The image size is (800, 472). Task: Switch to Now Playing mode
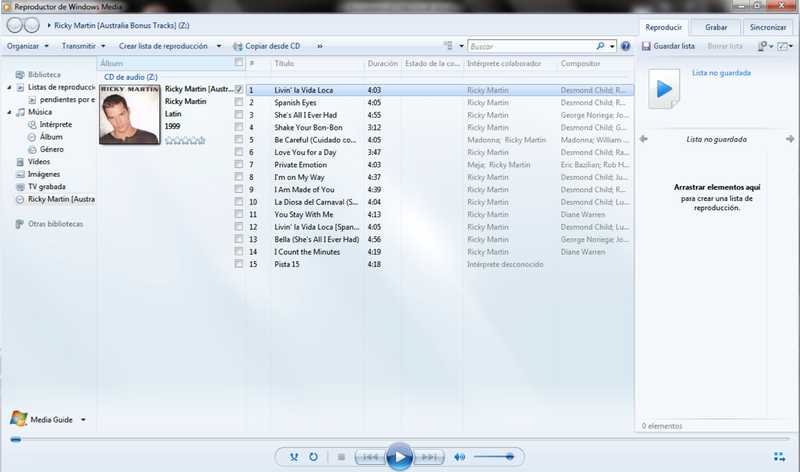[779, 457]
